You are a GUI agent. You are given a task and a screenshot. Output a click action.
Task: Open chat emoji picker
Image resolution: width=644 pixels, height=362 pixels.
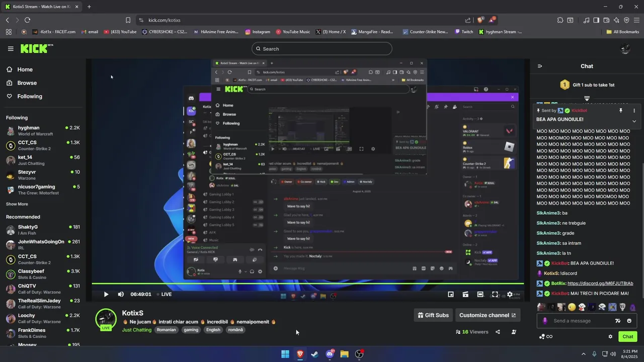(629, 321)
